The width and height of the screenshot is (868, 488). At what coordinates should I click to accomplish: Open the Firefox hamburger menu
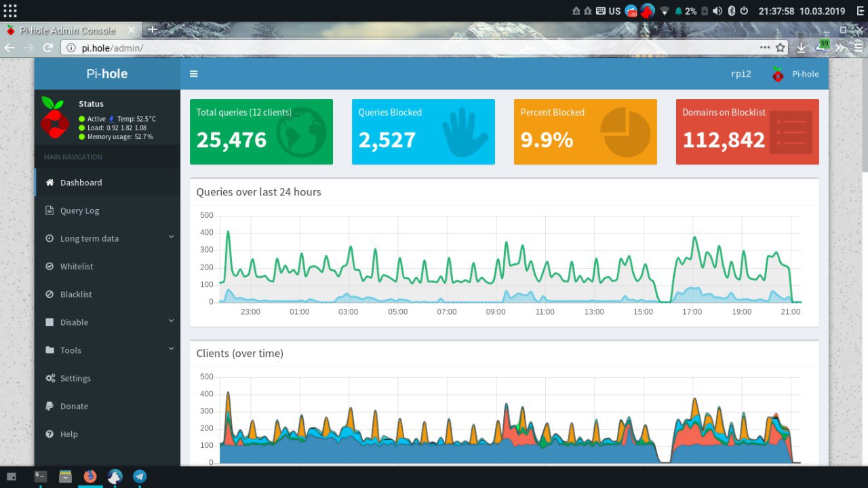tap(859, 48)
